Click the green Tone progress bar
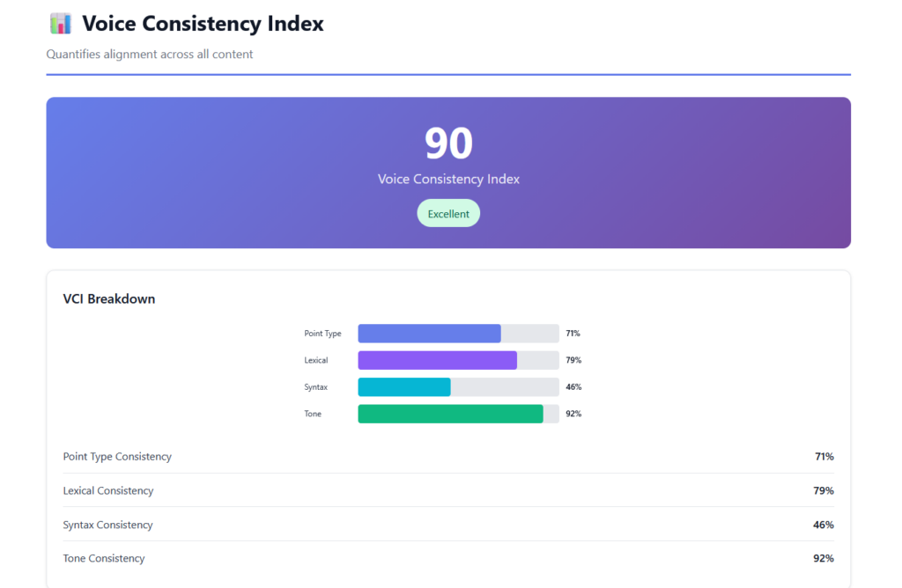The image size is (902, 588). pyautogui.click(x=450, y=414)
